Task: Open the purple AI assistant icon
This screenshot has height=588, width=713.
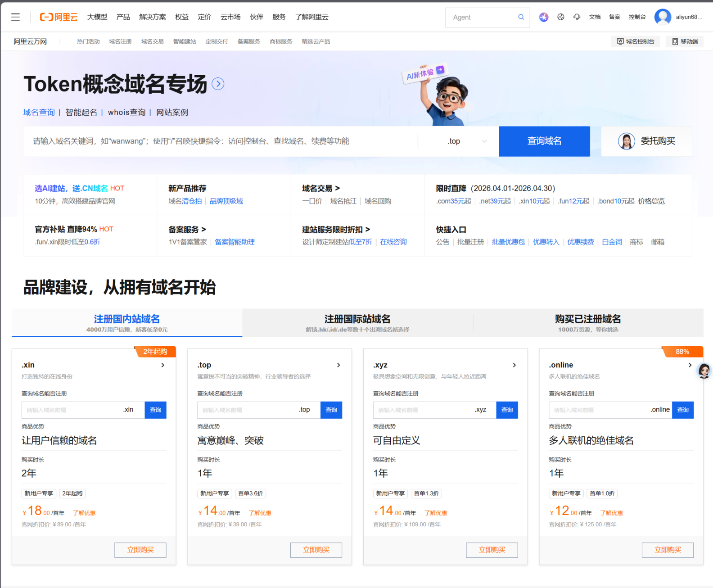Action: coord(544,17)
